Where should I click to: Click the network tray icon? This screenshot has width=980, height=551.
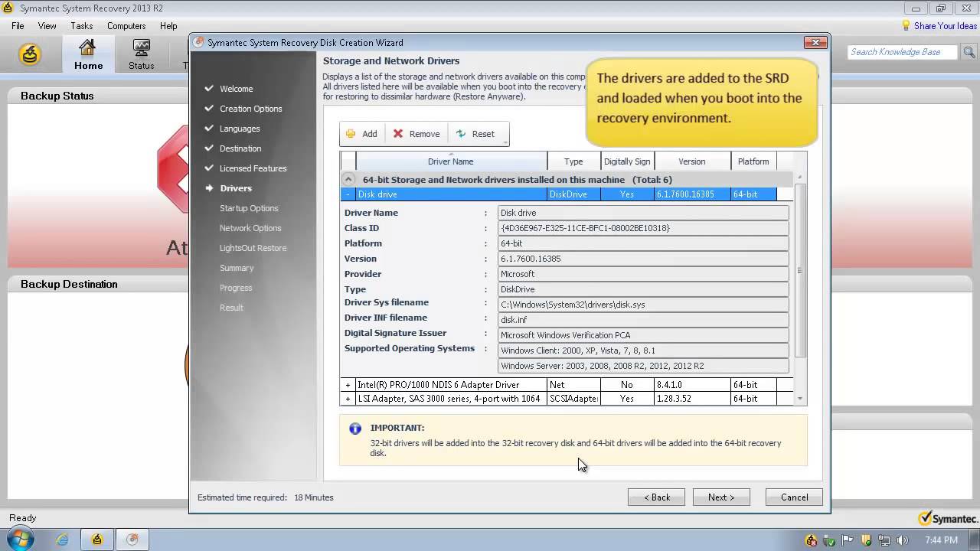(x=884, y=540)
